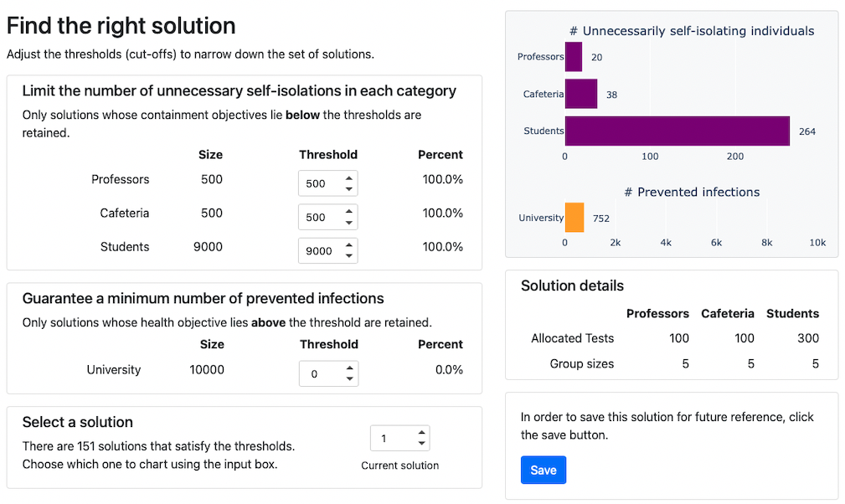The width and height of the screenshot is (845, 504).
Task: Increase the Professors threshold with up arrow
Action: click(349, 177)
